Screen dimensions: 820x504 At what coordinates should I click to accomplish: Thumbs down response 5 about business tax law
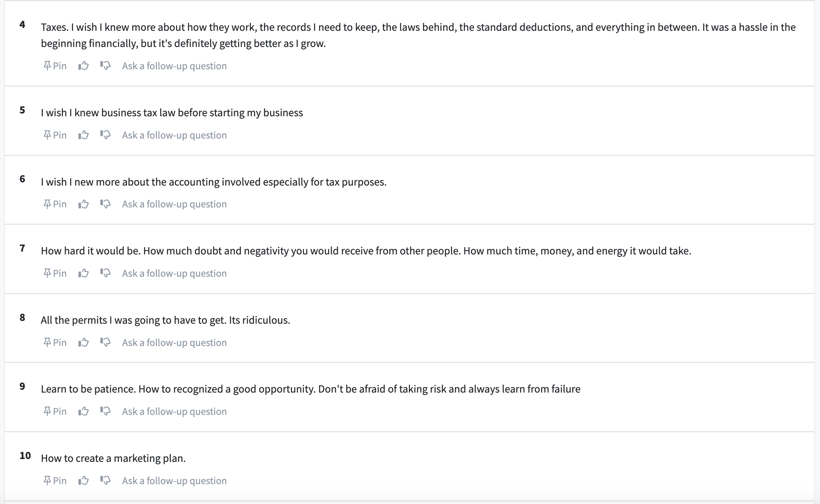[105, 135]
